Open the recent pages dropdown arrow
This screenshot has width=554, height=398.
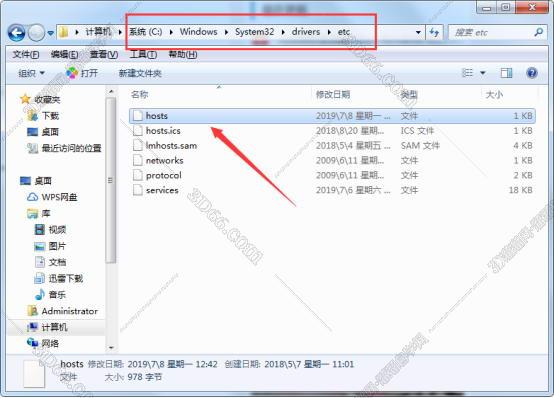(x=51, y=33)
